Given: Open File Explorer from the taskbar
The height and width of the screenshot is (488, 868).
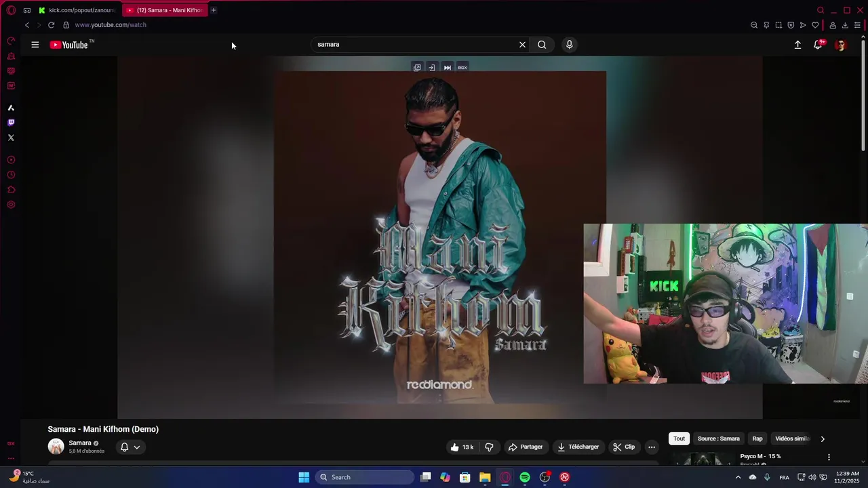Looking at the screenshot, I should (x=485, y=477).
